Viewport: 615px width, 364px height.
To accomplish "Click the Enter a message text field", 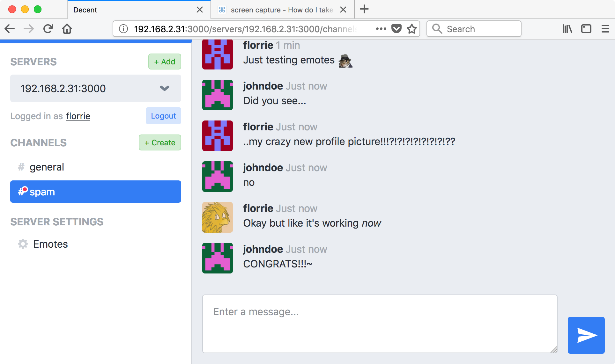I will (x=380, y=324).
